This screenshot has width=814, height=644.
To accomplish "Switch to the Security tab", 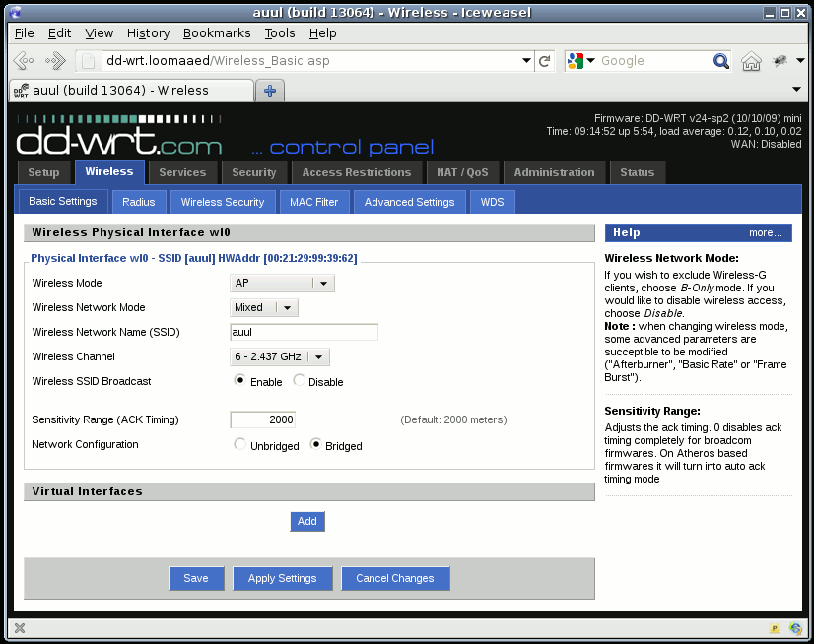I will 254,172.
